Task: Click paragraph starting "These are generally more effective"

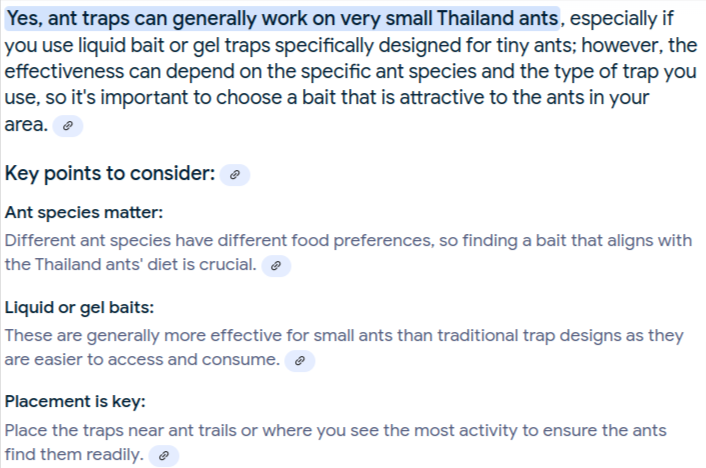Action: [x=344, y=347]
